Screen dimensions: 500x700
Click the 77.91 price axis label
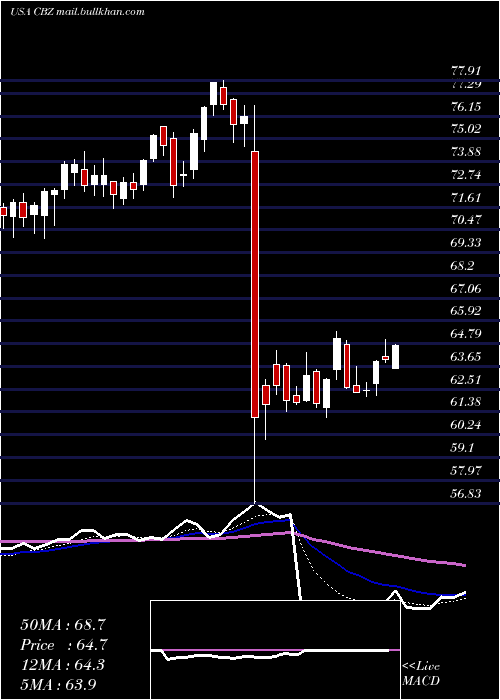click(466, 71)
